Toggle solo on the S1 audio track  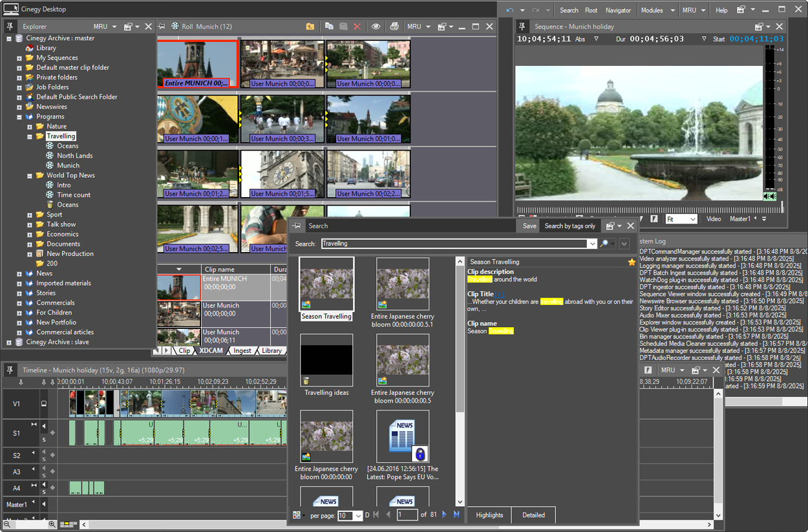[44, 440]
